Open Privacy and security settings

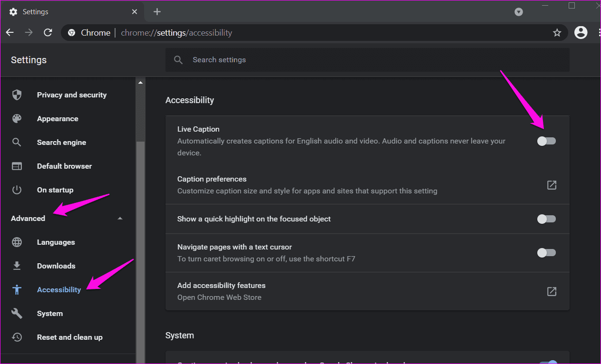point(68,95)
